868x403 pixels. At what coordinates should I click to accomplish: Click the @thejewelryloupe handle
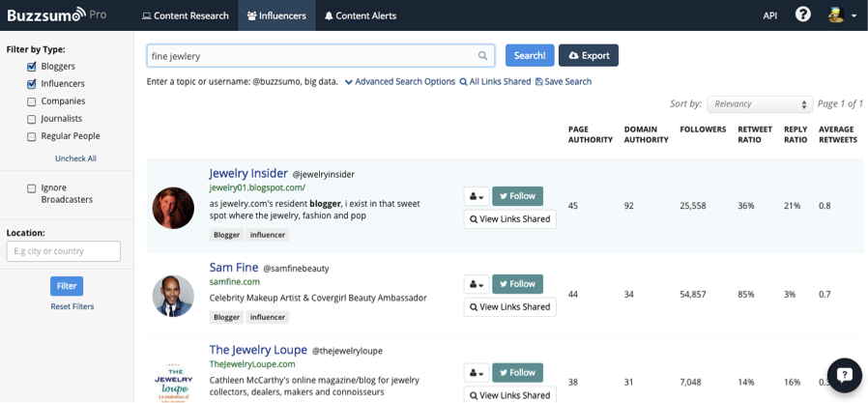click(347, 351)
